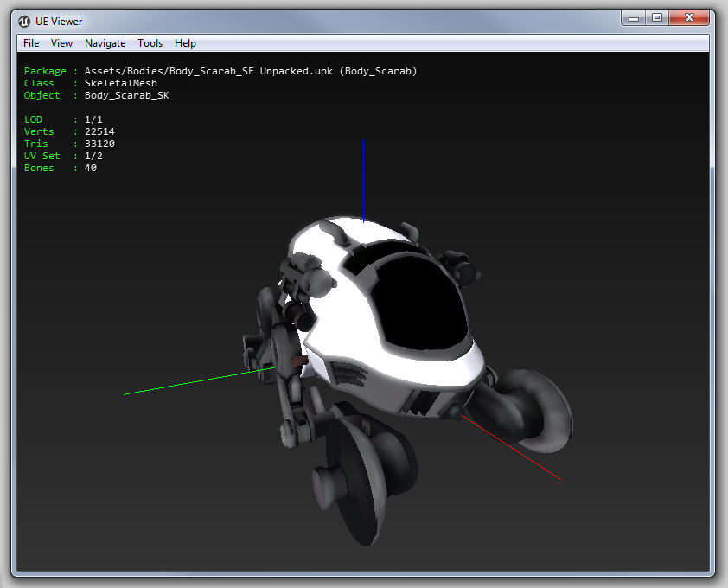Open the View menu

coord(61,42)
